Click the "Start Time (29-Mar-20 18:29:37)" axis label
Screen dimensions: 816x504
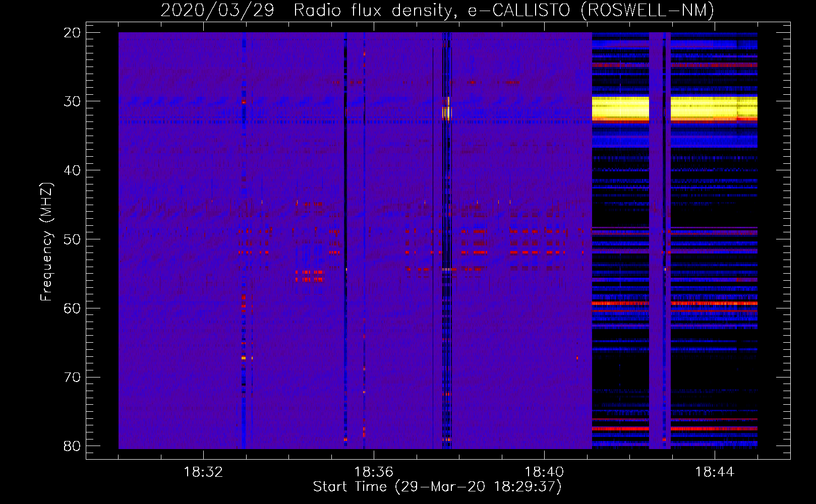pyautogui.click(x=437, y=486)
